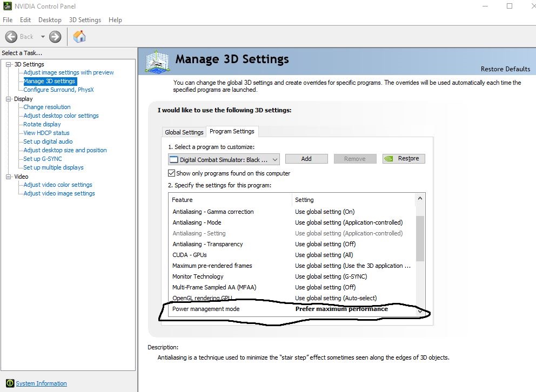Click the NVIDIA logo on Restore button
536x392 pixels.
pyautogui.click(x=388, y=159)
